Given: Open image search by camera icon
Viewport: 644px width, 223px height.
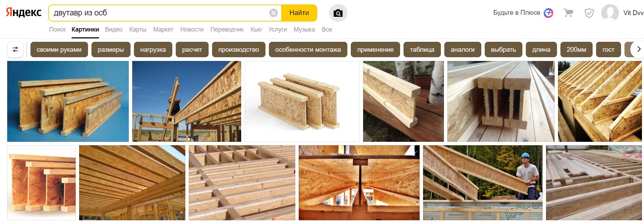Looking at the screenshot, I should tap(338, 13).
